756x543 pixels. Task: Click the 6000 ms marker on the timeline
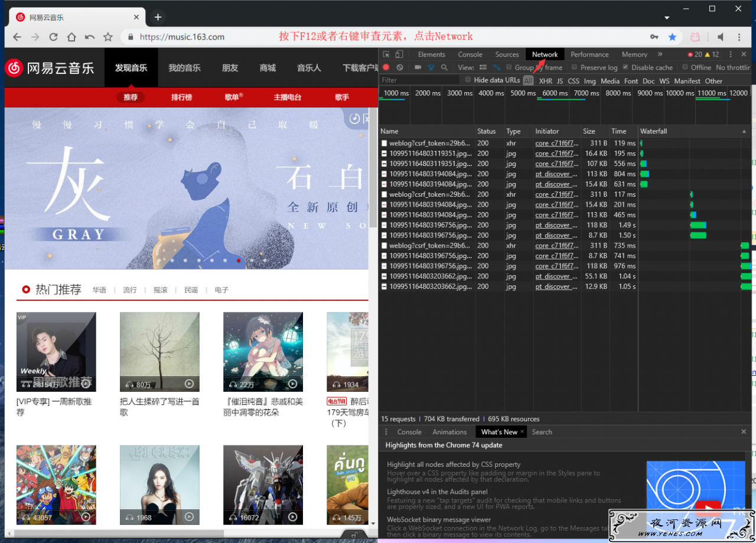(x=555, y=93)
